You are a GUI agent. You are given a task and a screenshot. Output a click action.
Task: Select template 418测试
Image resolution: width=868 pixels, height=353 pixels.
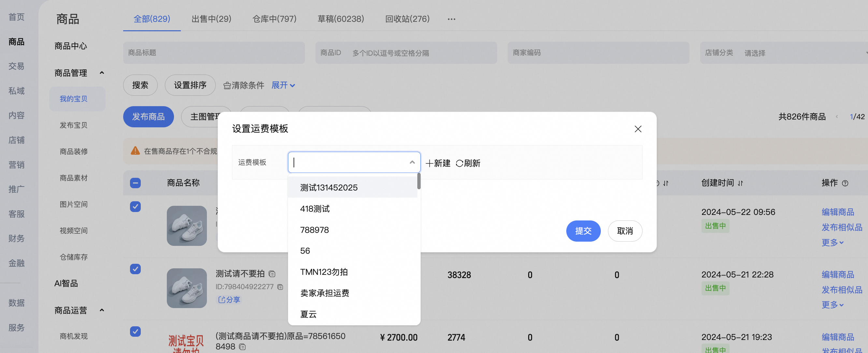(353, 208)
